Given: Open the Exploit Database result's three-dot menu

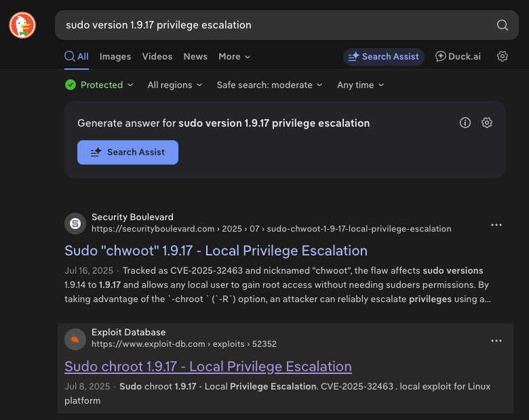Looking at the screenshot, I should coord(496,341).
